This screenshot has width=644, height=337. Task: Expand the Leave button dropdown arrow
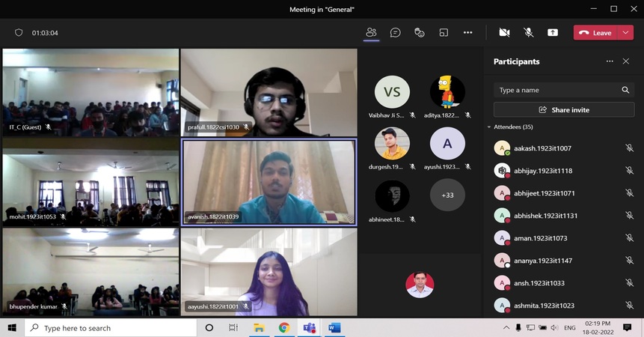626,33
